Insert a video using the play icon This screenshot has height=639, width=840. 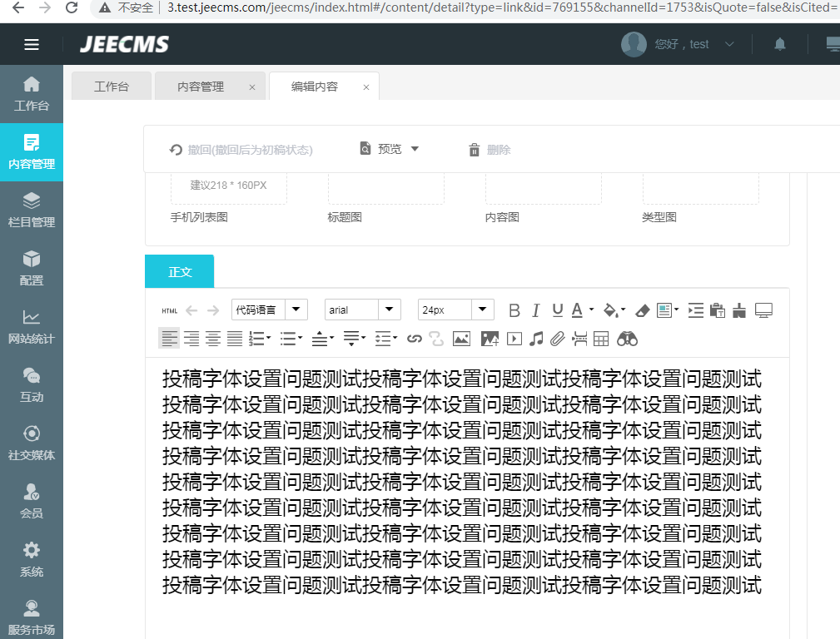514,339
